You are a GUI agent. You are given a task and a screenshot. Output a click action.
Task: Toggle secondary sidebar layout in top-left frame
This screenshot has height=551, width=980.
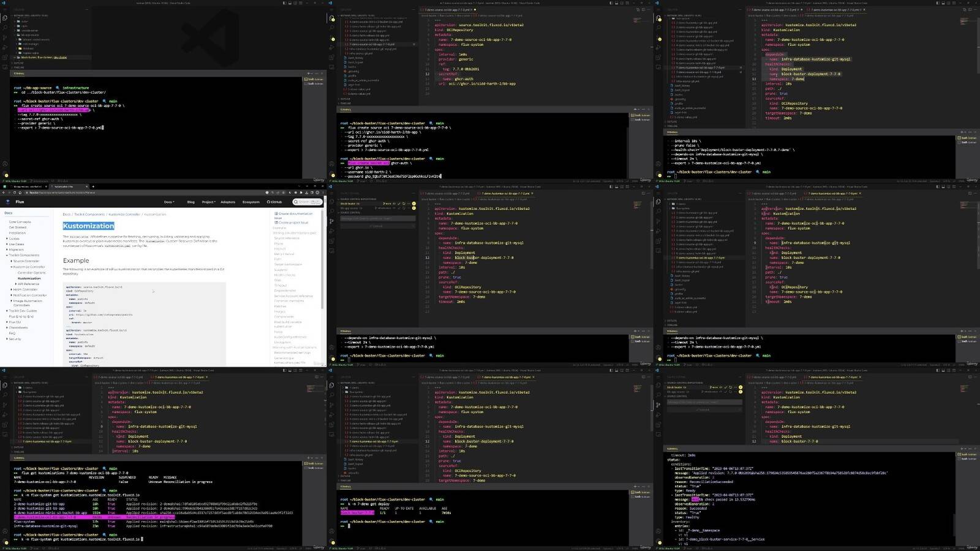tap(295, 3)
